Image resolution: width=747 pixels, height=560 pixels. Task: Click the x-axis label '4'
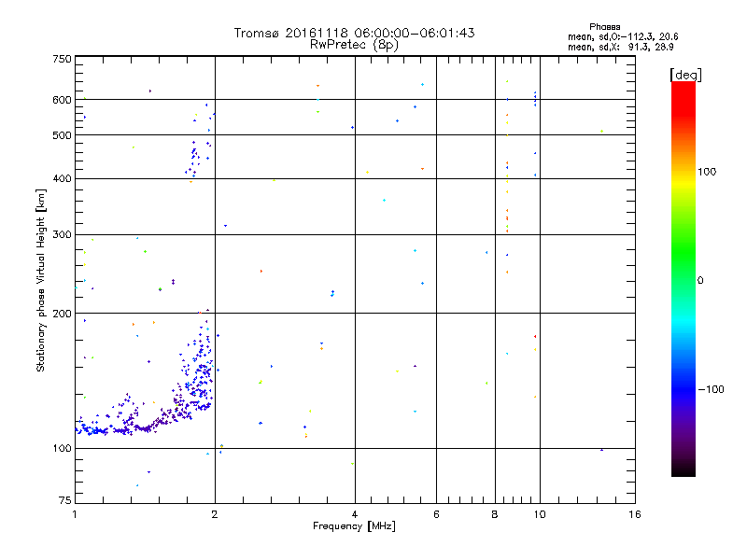pos(355,514)
